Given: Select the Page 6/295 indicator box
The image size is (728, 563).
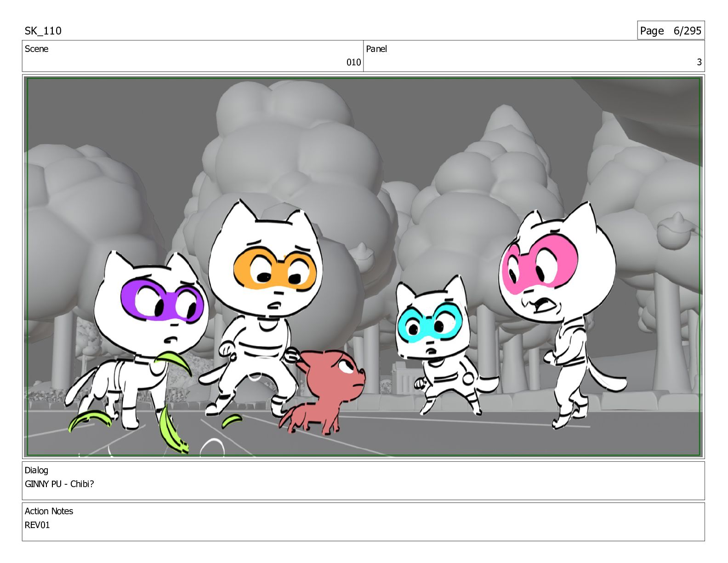Looking at the screenshot, I should [x=671, y=30].
